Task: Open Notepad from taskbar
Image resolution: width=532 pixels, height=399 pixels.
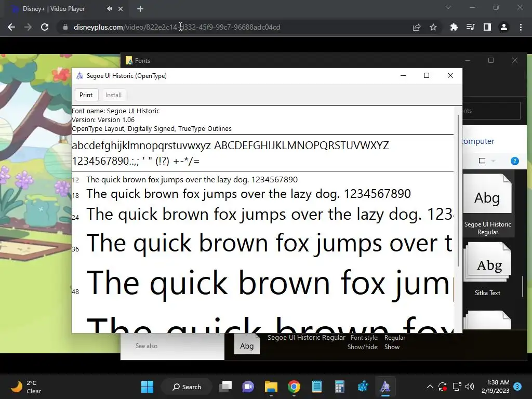Action: tap(316, 387)
